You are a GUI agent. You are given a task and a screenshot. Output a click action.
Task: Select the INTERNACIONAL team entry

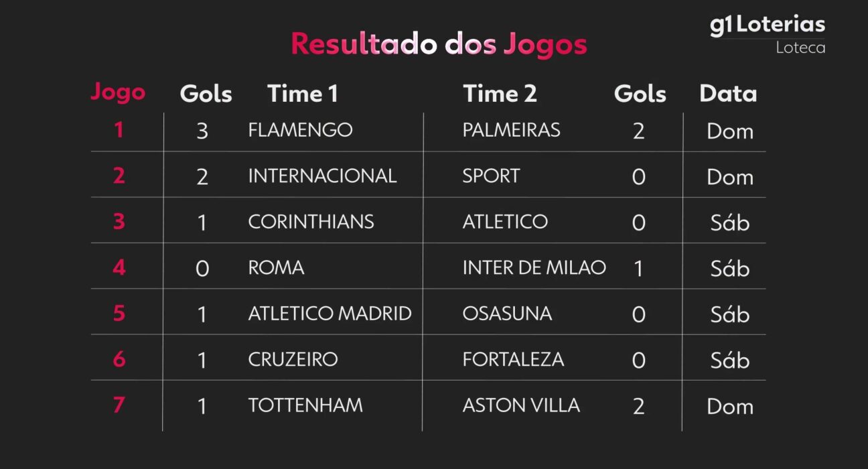(x=322, y=176)
